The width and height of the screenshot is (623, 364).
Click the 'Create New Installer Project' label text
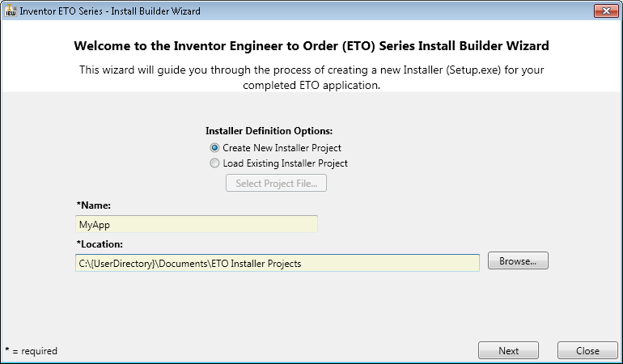(282, 148)
